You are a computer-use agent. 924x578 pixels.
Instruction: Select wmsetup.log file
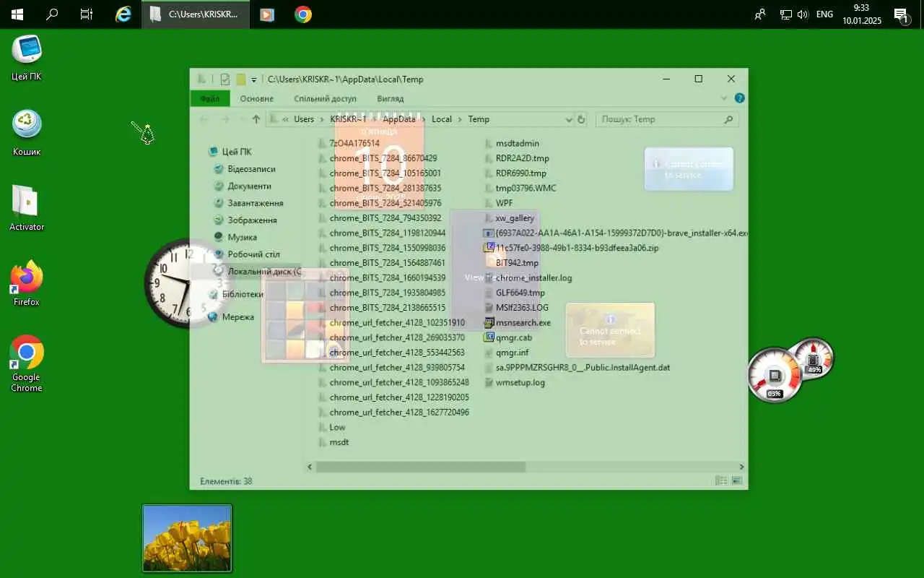[515, 382]
